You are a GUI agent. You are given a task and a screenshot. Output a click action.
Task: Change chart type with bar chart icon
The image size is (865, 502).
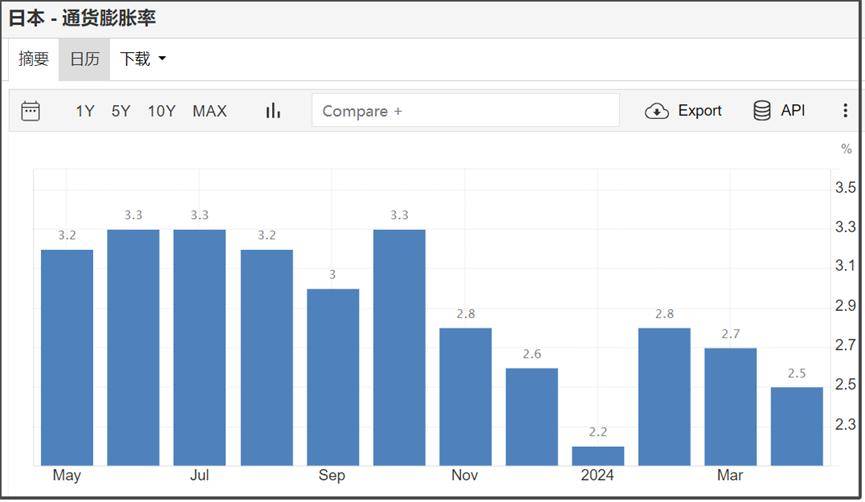[x=273, y=111]
